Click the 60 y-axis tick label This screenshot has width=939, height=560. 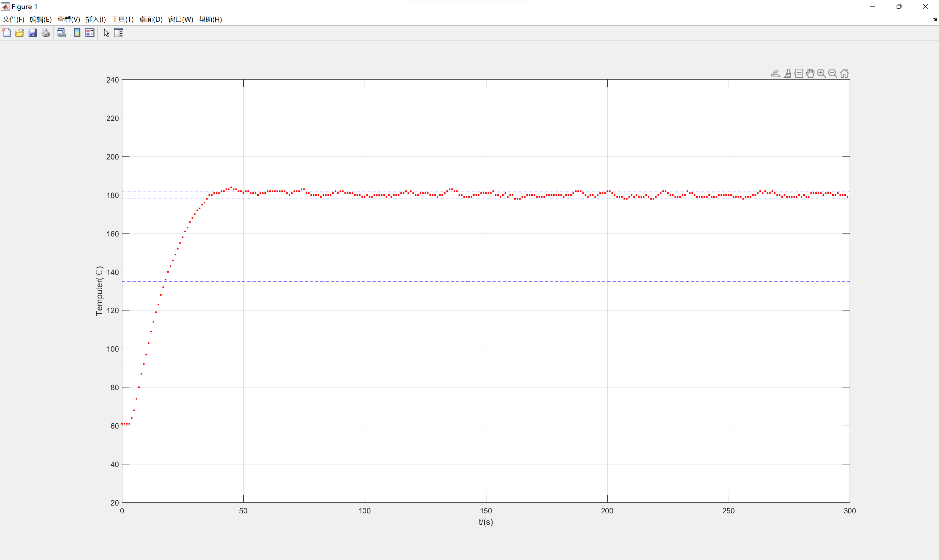click(115, 426)
